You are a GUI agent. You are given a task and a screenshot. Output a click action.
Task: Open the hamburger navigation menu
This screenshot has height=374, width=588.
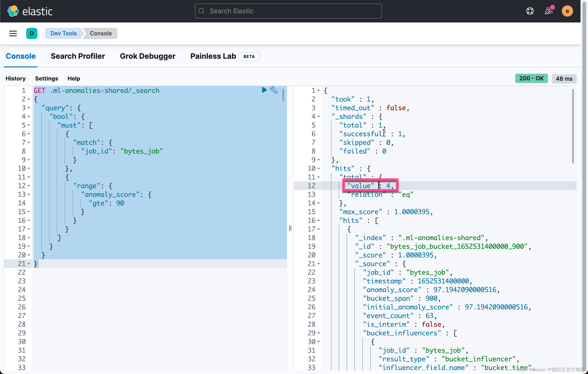[x=13, y=33]
